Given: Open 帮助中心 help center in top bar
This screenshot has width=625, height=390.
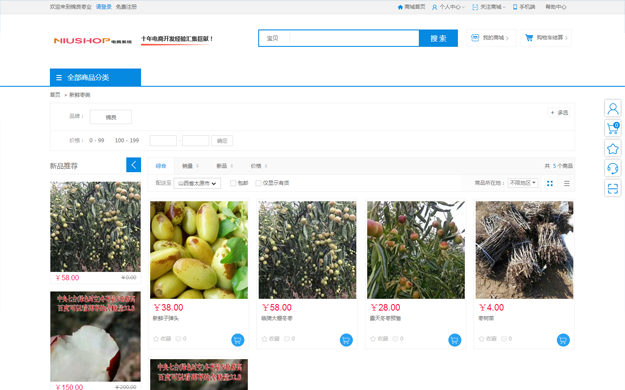Looking at the screenshot, I should pyautogui.click(x=556, y=7).
